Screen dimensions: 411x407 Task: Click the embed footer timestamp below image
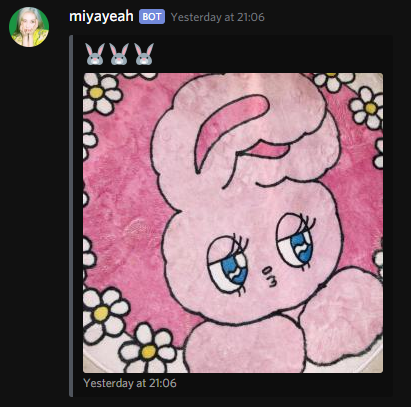130,383
